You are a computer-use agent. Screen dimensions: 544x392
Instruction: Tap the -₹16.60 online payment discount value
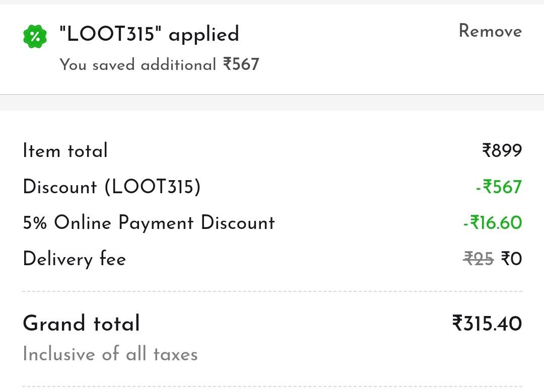493,222
